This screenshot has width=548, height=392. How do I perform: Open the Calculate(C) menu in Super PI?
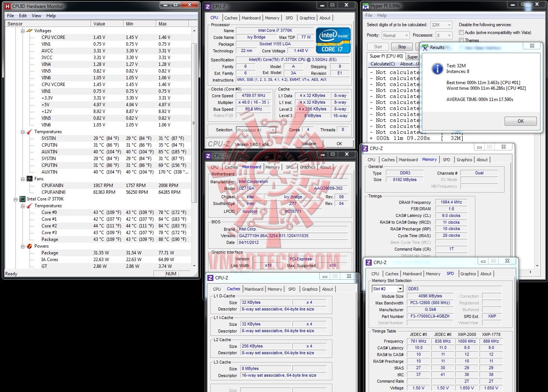(x=383, y=64)
